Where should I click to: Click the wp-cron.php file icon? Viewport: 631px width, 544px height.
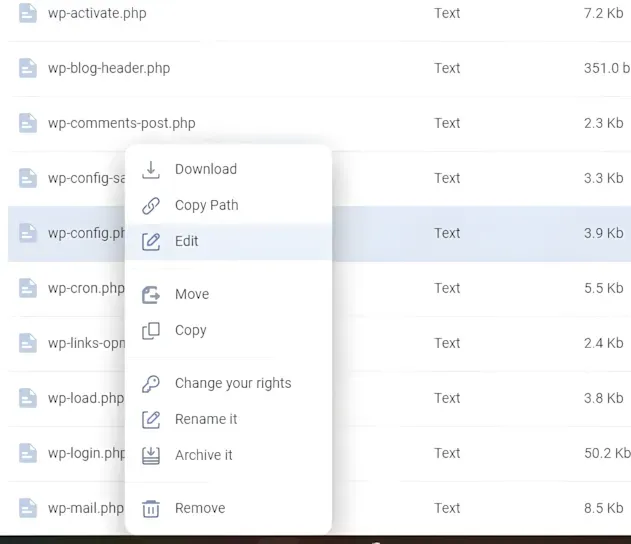(x=28, y=288)
